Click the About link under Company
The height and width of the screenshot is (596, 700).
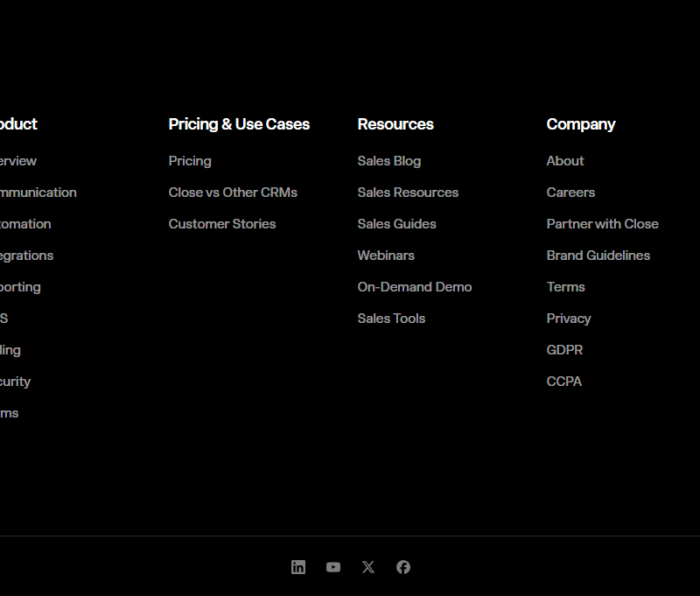(565, 161)
